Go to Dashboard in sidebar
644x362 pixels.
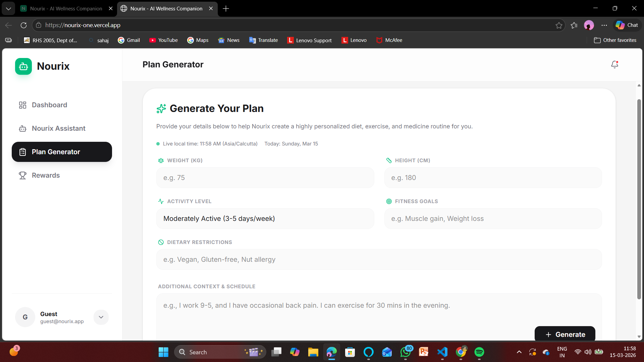[49, 105]
